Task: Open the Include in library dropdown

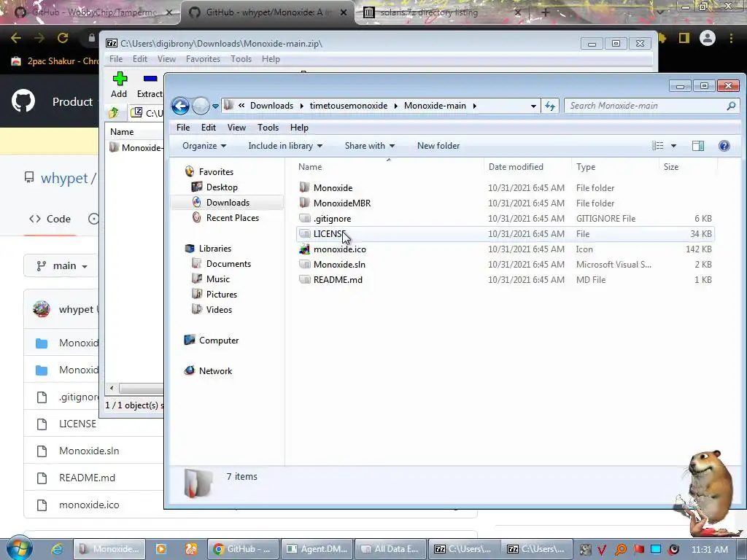Action: (x=285, y=146)
